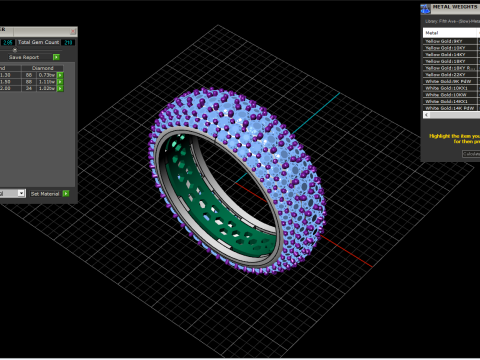Click the green arrow on the 1.02tw row
The height and width of the screenshot is (360, 480).
60,88
